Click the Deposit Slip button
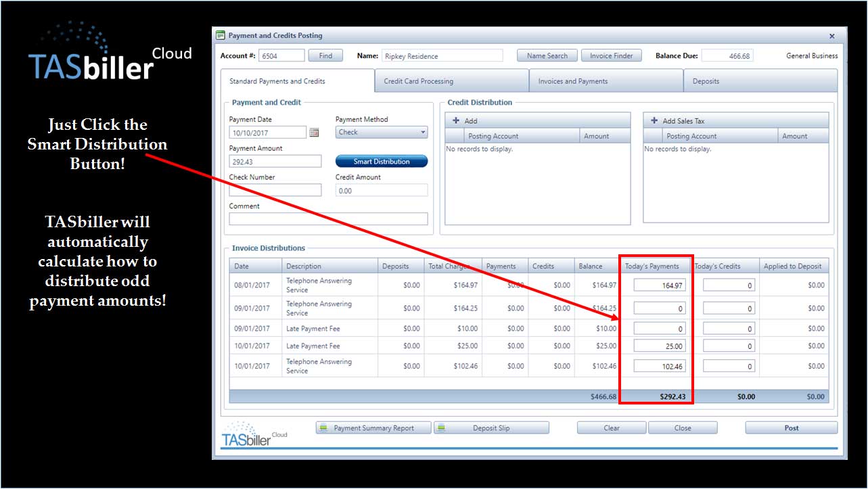The image size is (868, 489). coord(491,428)
